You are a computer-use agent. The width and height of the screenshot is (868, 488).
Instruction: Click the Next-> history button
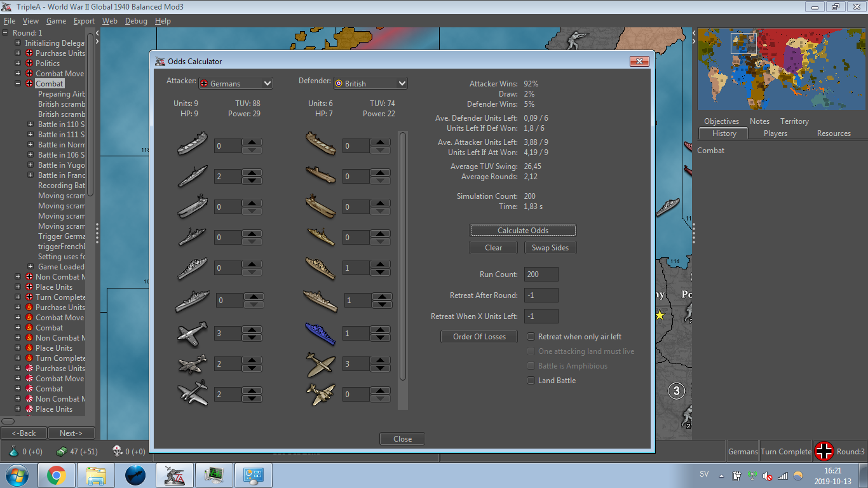click(x=71, y=433)
